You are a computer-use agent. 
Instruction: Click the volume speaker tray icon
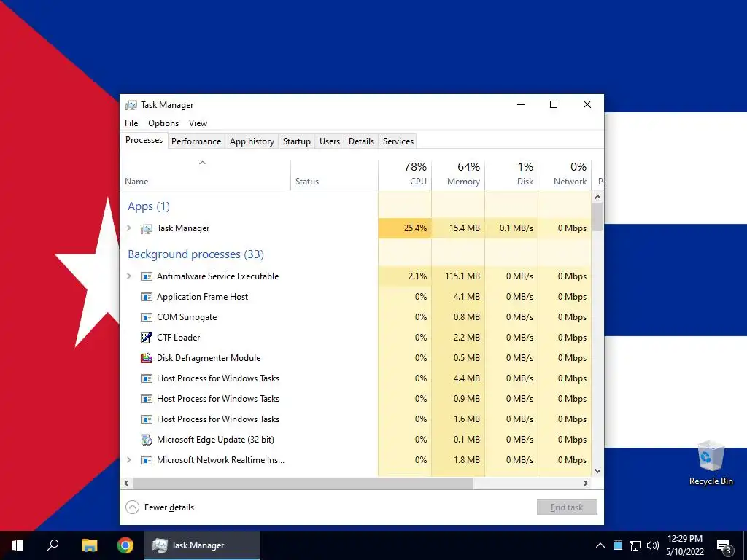click(653, 545)
